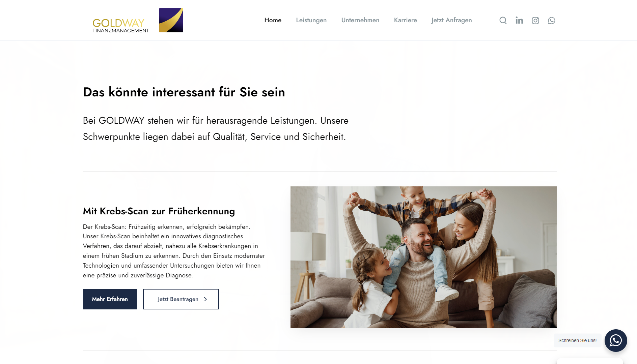Open the Instagram icon in header
The width and height of the screenshot is (637, 364).
[535, 21]
